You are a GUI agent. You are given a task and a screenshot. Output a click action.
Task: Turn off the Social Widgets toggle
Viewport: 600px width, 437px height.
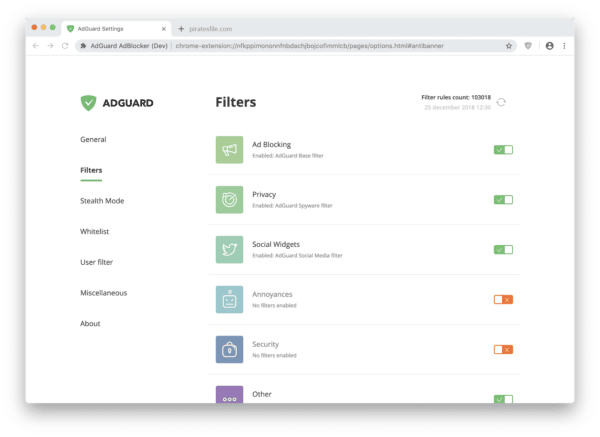coord(503,249)
